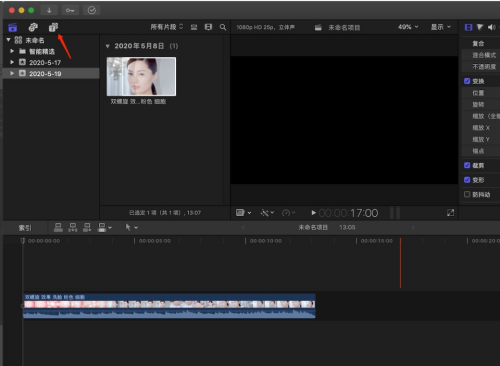Click insert clip edit icon
Image resolution: width=500 pixels, height=366 pixels.
72,227
